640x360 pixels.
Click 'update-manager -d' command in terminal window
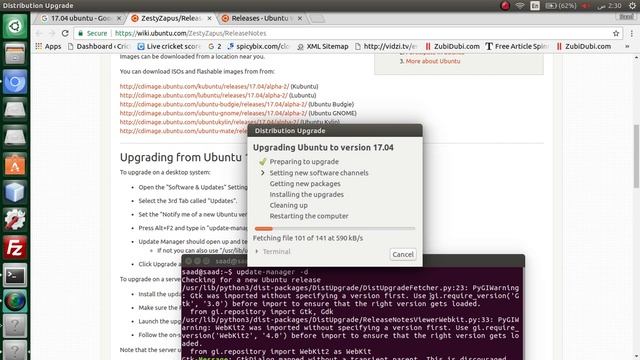click(272, 272)
